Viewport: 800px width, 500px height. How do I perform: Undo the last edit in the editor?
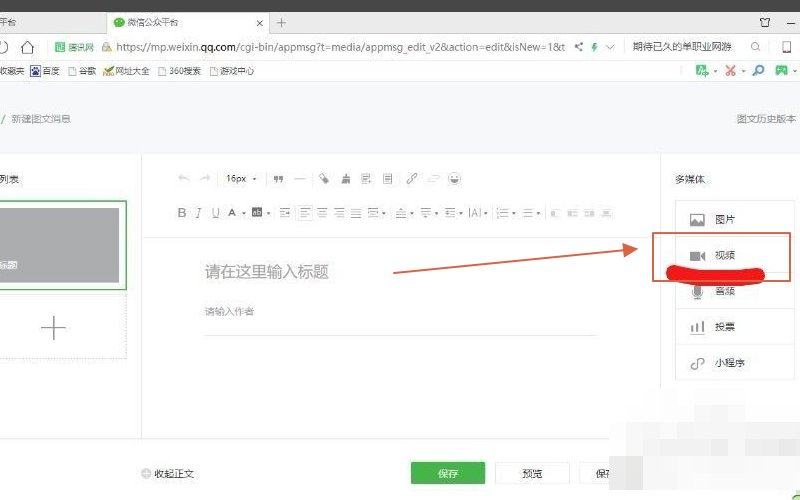(184, 178)
